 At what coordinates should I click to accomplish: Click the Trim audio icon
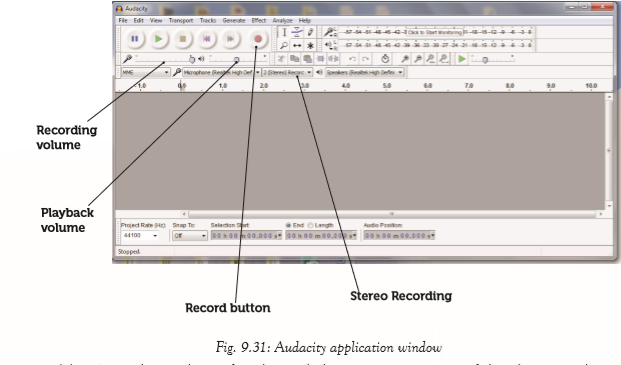(x=320, y=59)
